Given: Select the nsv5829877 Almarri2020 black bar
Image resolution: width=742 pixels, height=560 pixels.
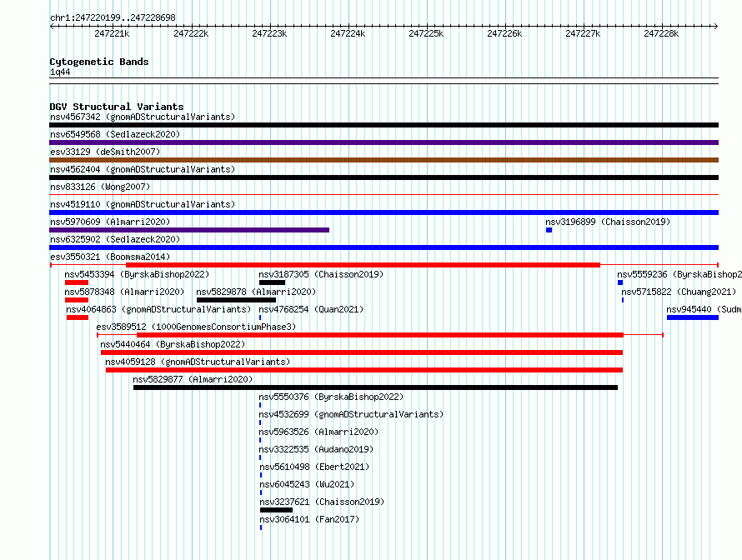Looking at the screenshot, I should pos(375,387).
